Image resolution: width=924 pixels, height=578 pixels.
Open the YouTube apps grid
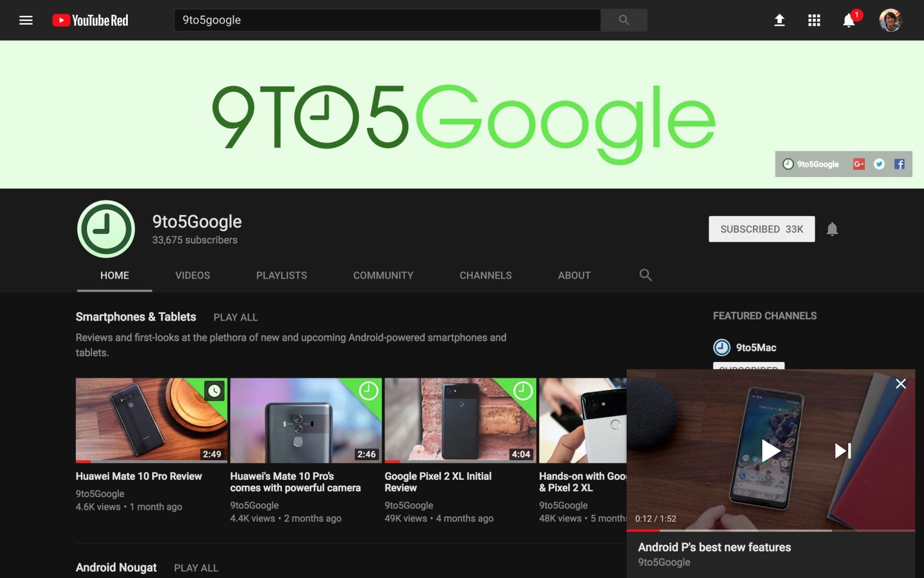pos(814,21)
